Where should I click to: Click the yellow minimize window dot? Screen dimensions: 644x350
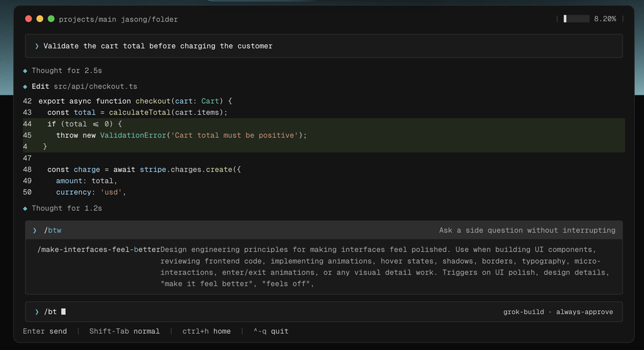pyautogui.click(x=40, y=19)
